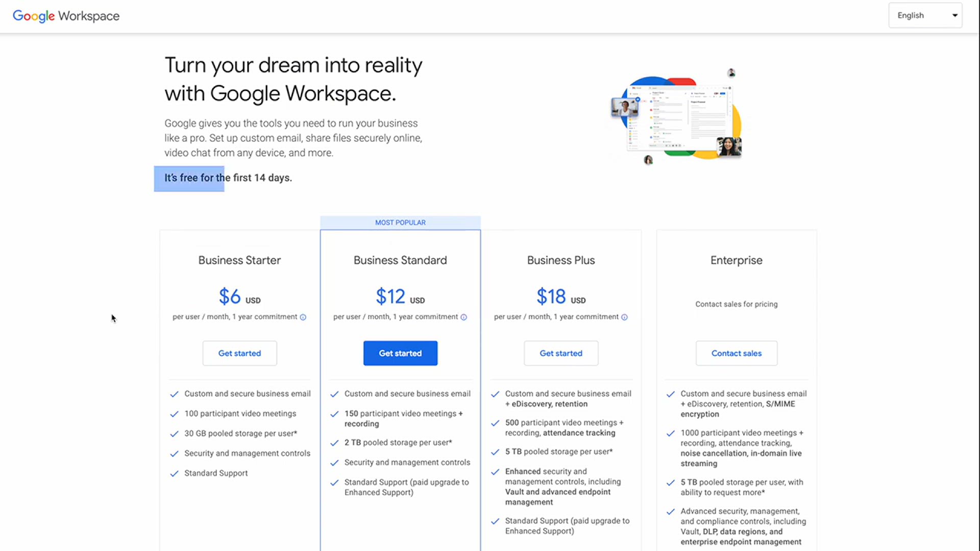
Task: Click '30 GB pooled storage per user*'
Action: coord(241,434)
